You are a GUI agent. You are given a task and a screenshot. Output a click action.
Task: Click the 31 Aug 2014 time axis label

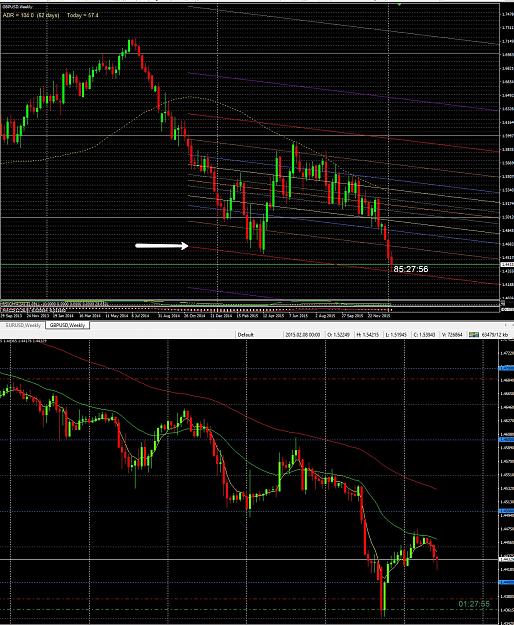point(169,316)
